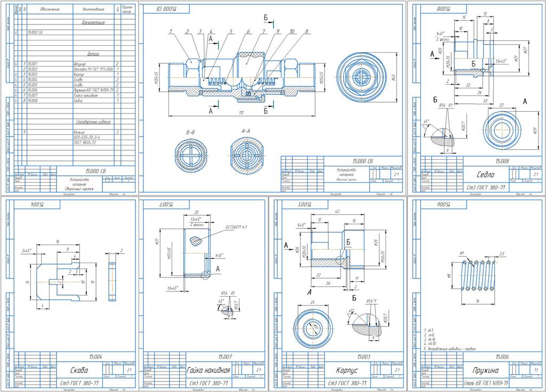This screenshot has width=546, height=392.
Task: Select the 'Детали' section heading in the specification
Action: pos(93,54)
